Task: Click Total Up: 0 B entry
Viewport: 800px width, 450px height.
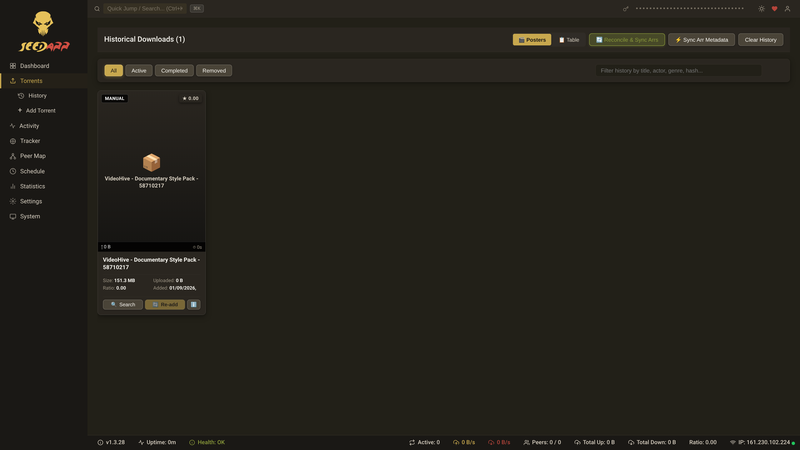Action: 594,442
